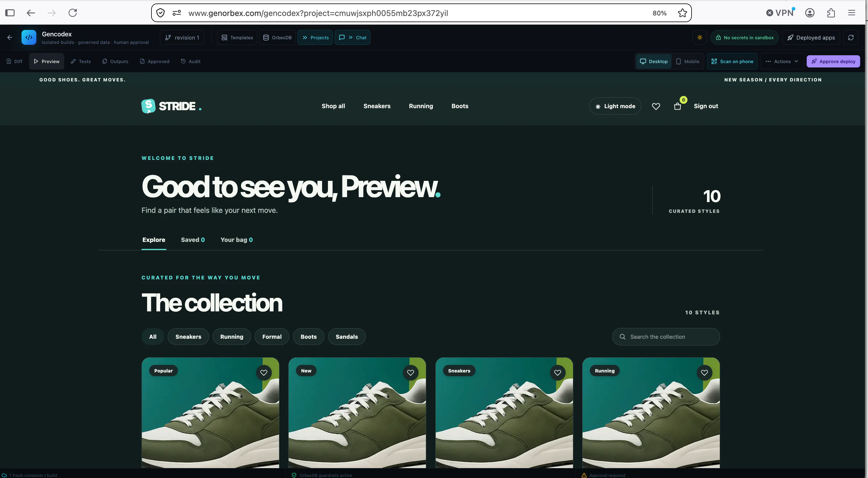The height and width of the screenshot is (478, 868).
Task: Favorite the Popular shoe with its heart
Action: coord(264,372)
